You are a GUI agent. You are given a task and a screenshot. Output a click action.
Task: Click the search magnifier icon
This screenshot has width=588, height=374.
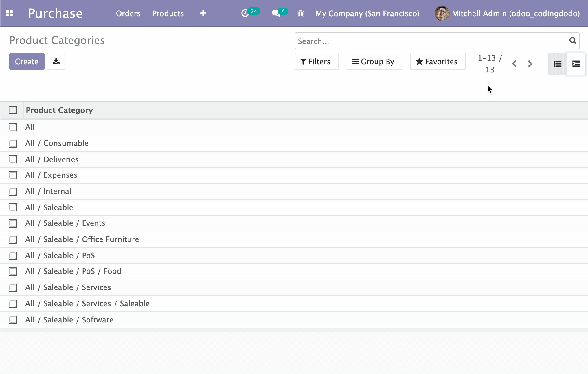click(x=573, y=41)
